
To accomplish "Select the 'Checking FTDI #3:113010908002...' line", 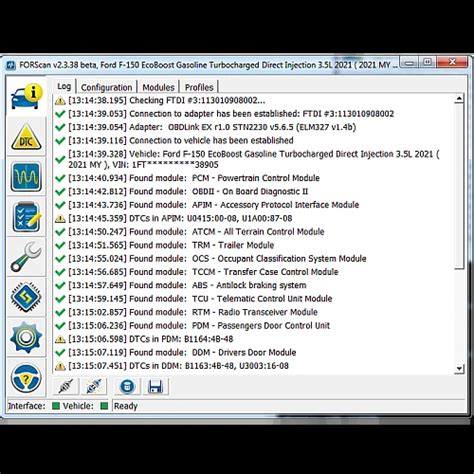I will point(160,100).
